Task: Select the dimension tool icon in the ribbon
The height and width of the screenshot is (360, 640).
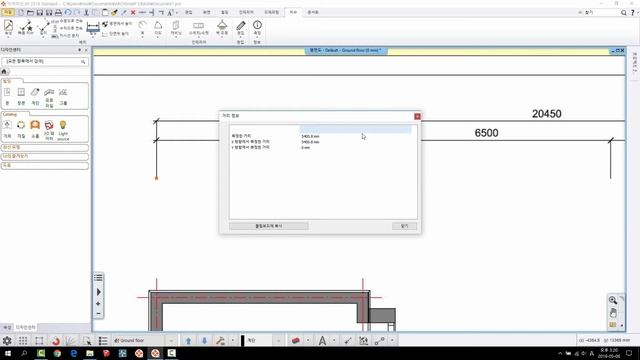Action: [x=93, y=28]
